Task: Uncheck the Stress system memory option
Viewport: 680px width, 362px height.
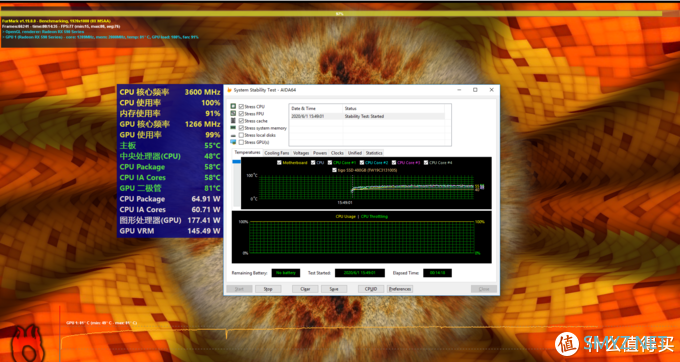Action: 241,128
